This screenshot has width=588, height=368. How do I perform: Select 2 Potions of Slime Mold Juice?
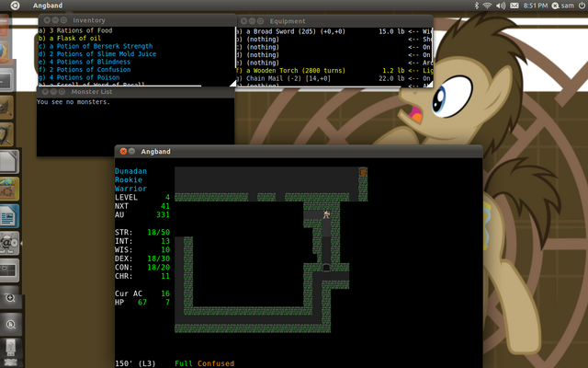[x=97, y=54]
